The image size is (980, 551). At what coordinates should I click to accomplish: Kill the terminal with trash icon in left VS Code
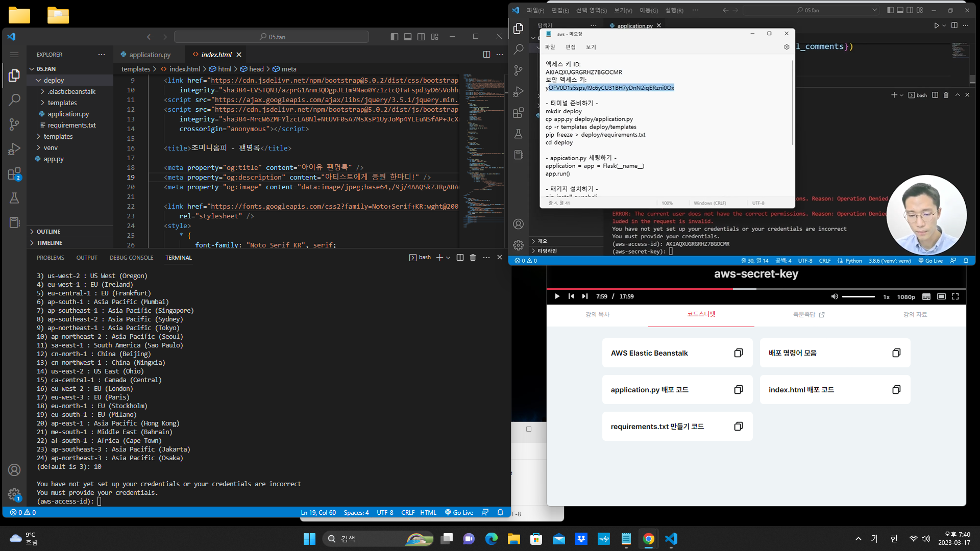pyautogui.click(x=473, y=258)
